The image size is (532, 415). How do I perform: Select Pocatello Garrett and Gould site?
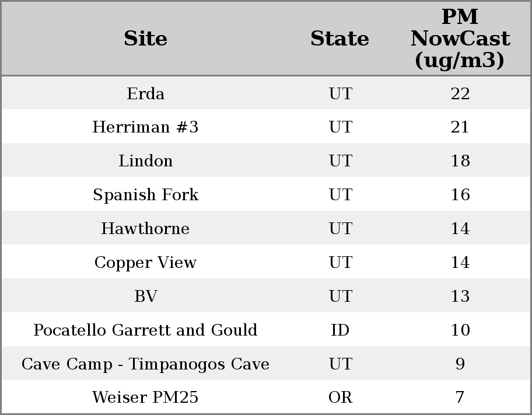click(145, 330)
